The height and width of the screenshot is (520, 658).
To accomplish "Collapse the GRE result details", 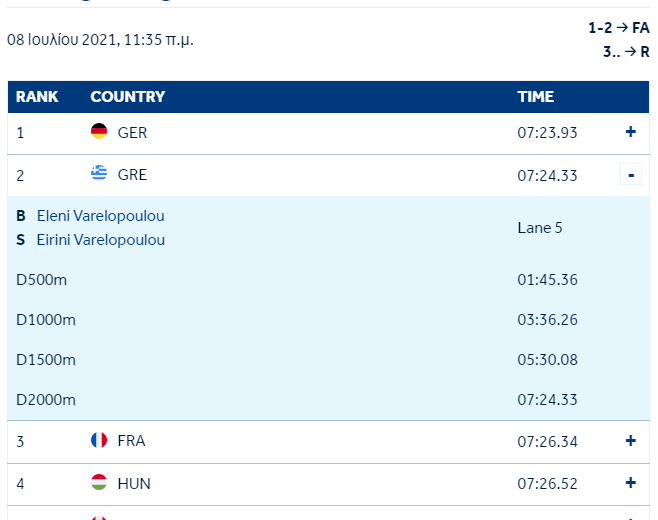I will pyautogui.click(x=630, y=175).
